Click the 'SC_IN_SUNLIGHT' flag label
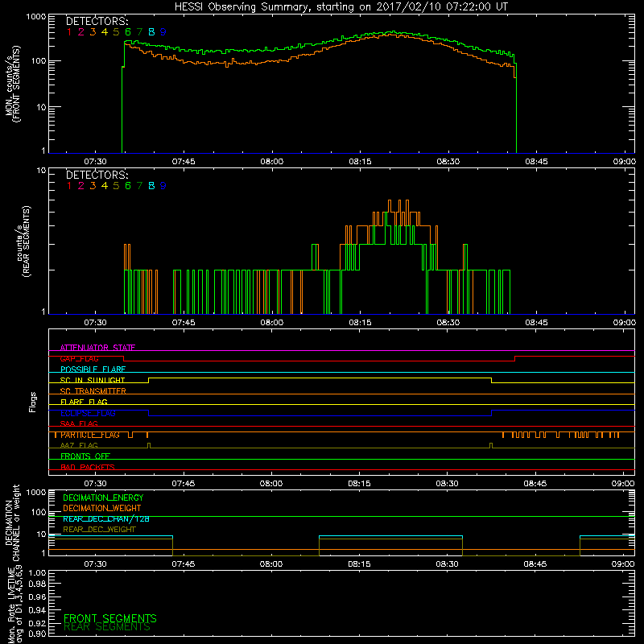Viewport: 644px width, 644px height. tap(93, 380)
